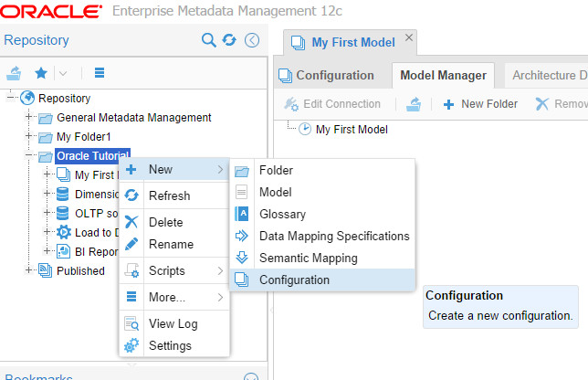The width and height of the screenshot is (588, 380).
Task: Expand the Published node
Action: [28, 269]
